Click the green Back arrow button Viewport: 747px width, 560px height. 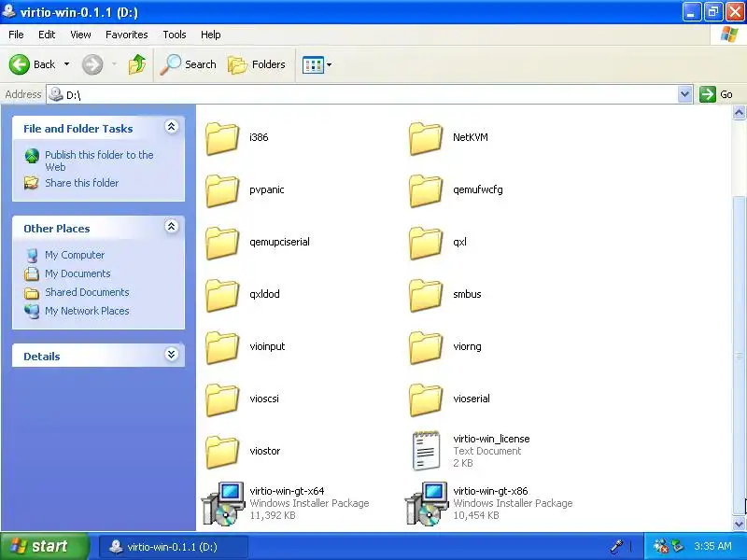tap(20, 64)
